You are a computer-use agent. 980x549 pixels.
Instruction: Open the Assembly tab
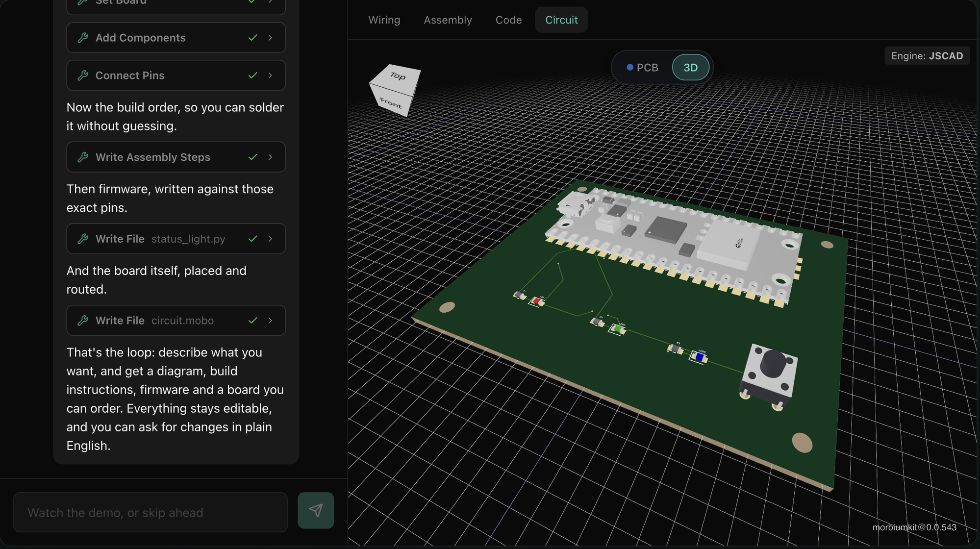coord(448,20)
